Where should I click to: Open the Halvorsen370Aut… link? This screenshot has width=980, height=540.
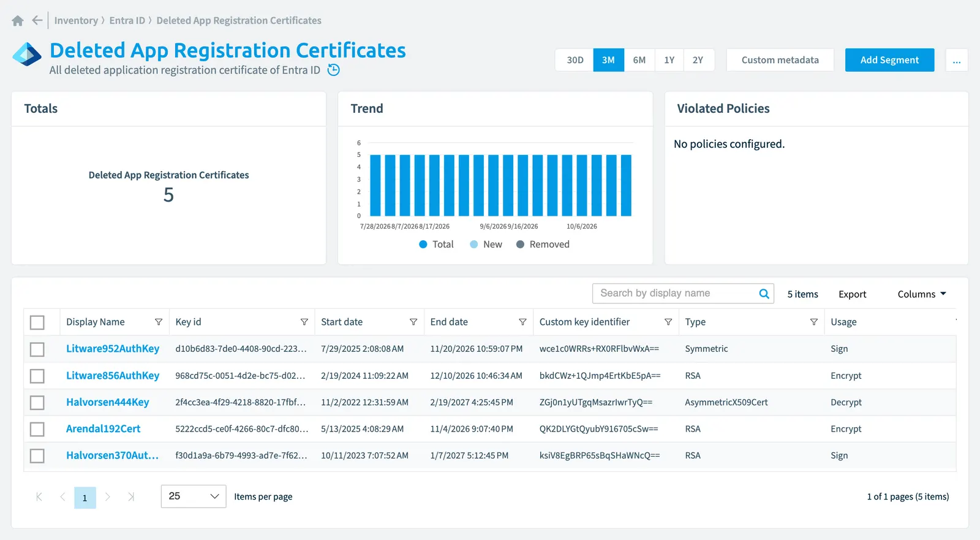[113, 455]
